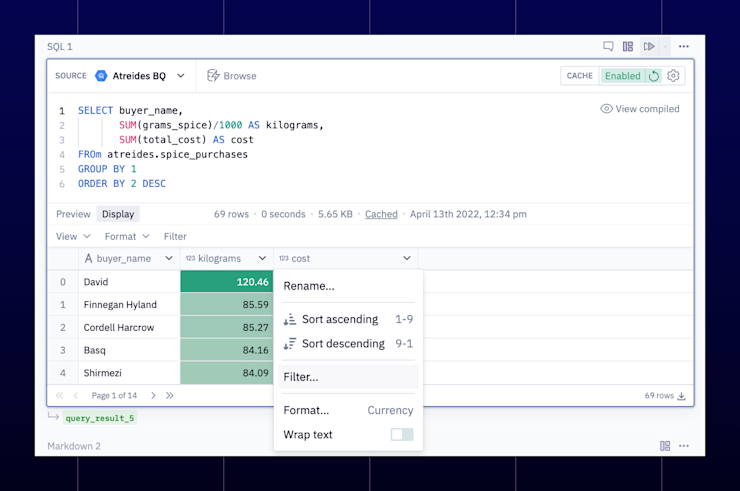Click the ORDER BY 2 DESC line

coord(122,184)
